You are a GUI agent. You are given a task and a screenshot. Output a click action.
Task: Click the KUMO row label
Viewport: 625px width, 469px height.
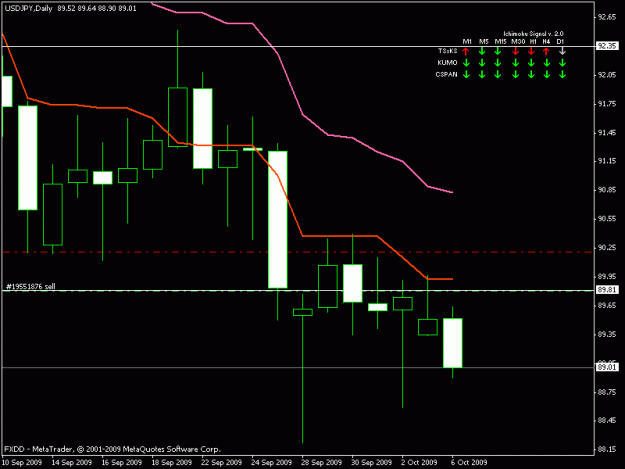click(x=447, y=63)
